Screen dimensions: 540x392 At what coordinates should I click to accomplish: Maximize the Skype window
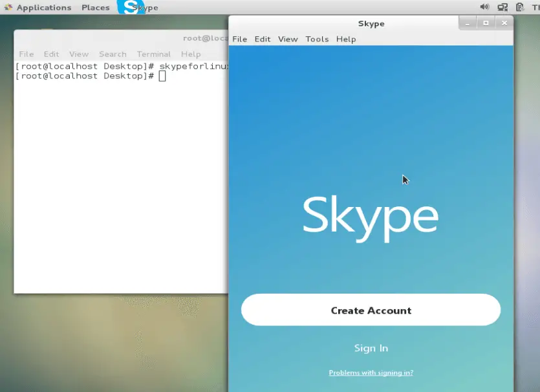486,23
